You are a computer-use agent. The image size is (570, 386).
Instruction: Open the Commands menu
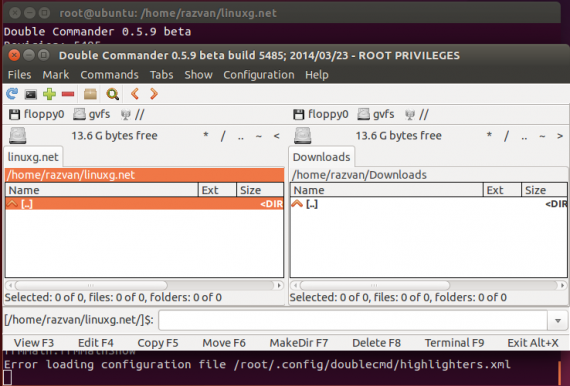point(109,75)
